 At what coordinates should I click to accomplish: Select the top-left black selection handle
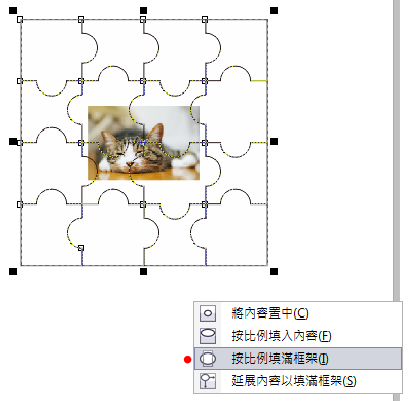(x=13, y=11)
